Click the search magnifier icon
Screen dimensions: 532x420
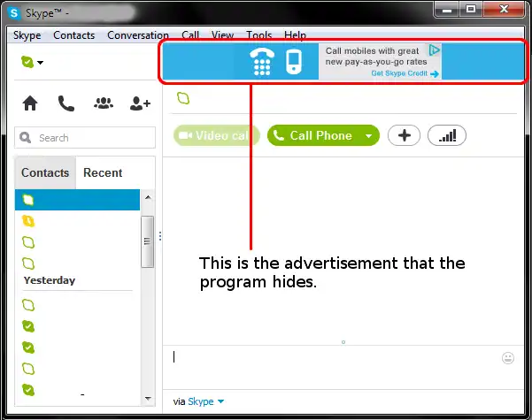coord(25,138)
